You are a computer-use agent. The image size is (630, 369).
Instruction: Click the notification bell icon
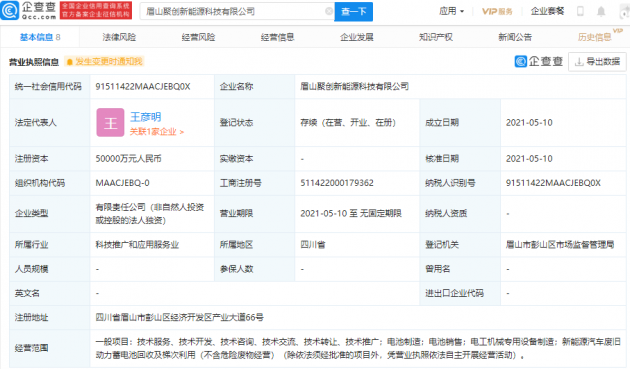coord(601,11)
